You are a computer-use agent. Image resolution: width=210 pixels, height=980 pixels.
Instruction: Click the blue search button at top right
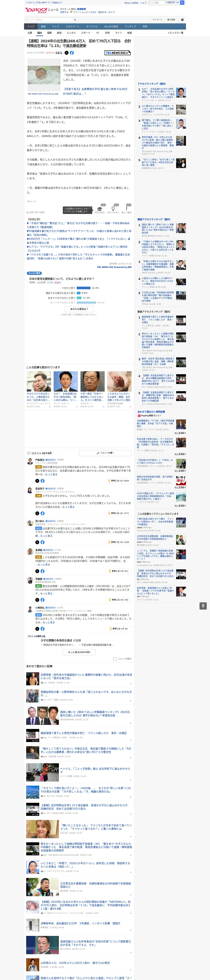click(182, 3)
